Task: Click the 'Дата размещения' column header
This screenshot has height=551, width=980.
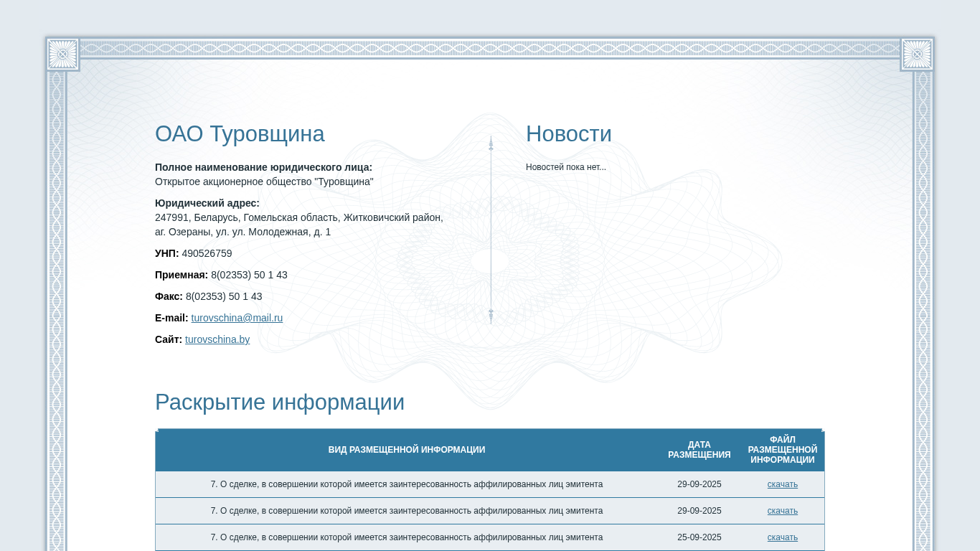Action: pos(699,450)
